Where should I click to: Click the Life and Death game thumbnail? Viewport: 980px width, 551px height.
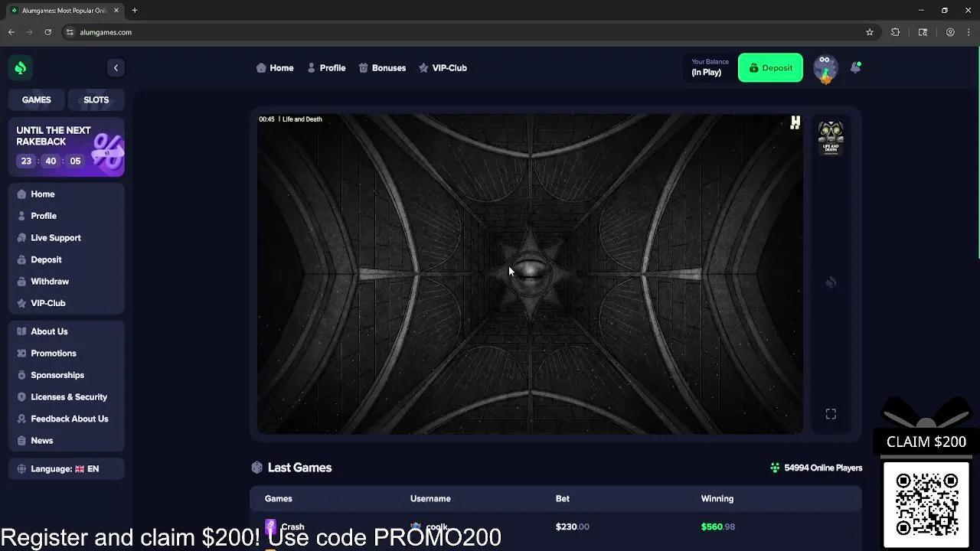click(x=831, y=137)
